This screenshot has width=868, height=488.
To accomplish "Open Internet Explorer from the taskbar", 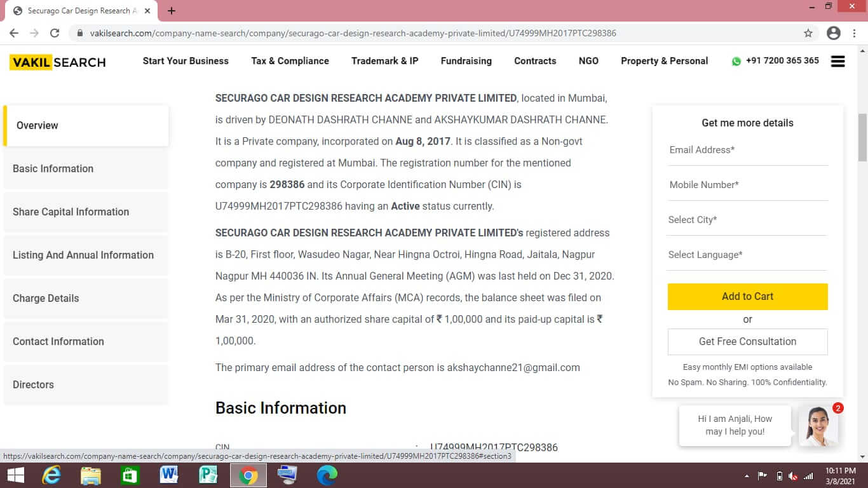I will pos(51,475).
